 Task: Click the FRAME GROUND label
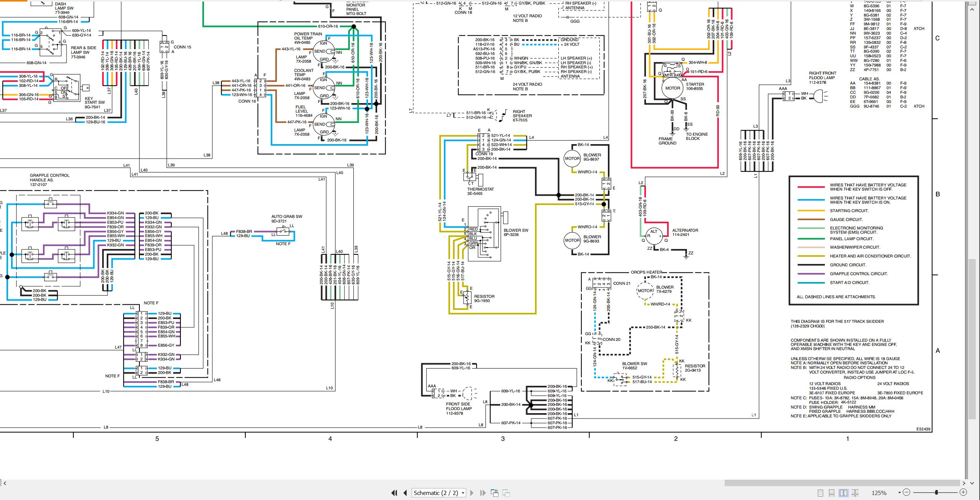667,141
